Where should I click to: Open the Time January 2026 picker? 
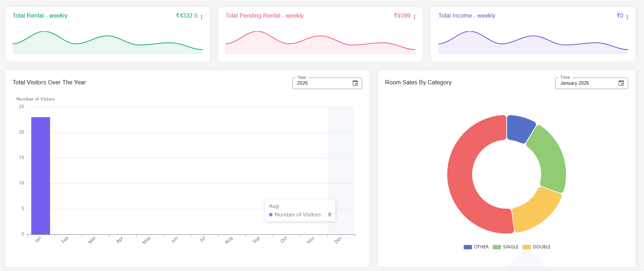(586, 83)
